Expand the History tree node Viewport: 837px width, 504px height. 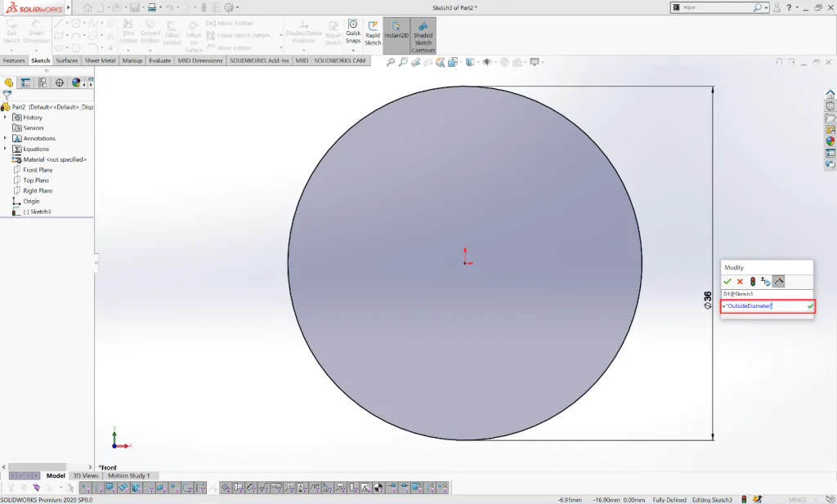coord(6,118)
